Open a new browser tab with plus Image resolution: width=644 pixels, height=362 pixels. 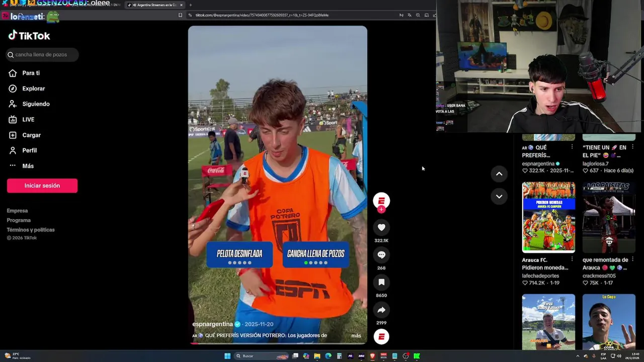click(x=190, y=5)
